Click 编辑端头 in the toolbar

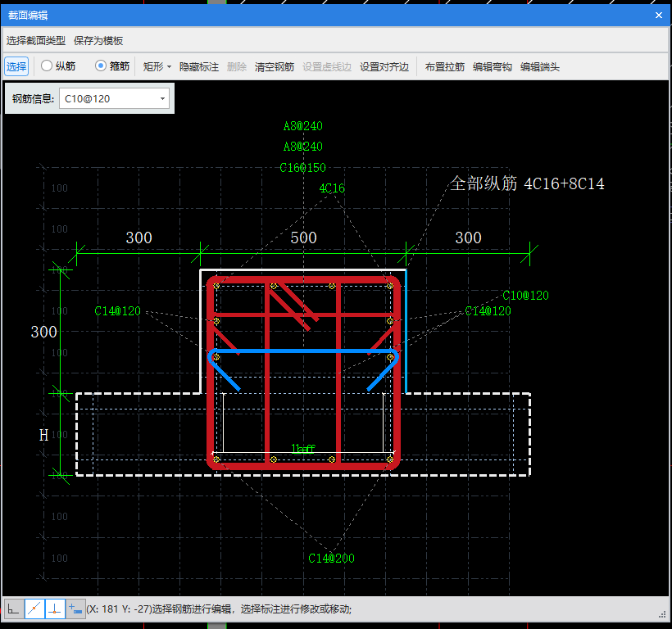(x=540, y=67)
